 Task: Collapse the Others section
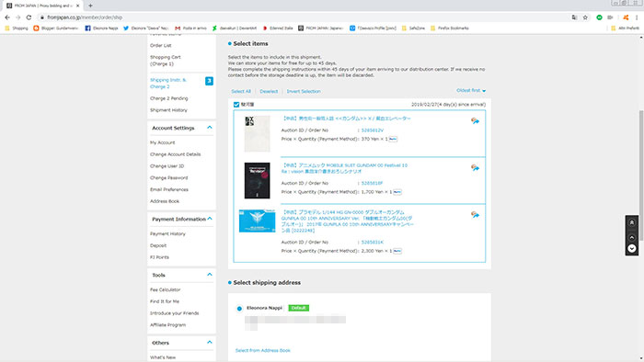point(210,342)
